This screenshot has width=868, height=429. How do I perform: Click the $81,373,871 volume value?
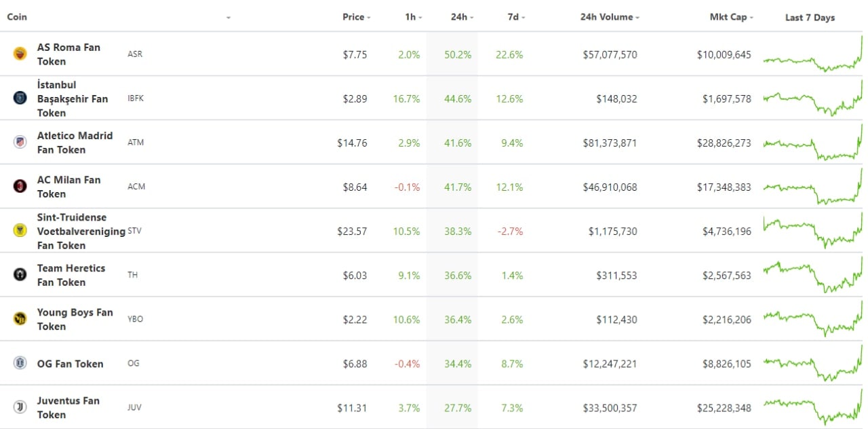pos(610,143)
